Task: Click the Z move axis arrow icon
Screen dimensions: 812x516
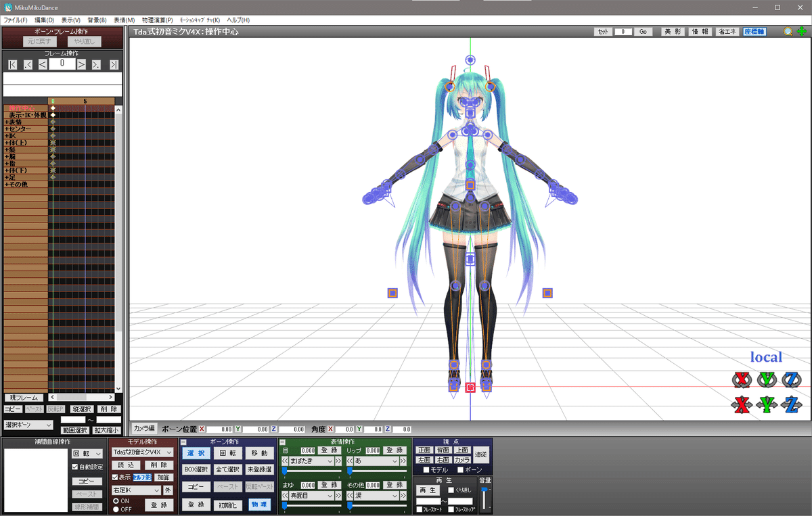Action: 790,405
